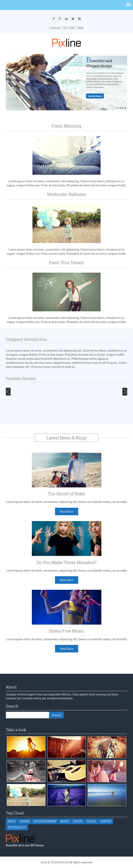Click the Skype contact icon

(79, 19)
